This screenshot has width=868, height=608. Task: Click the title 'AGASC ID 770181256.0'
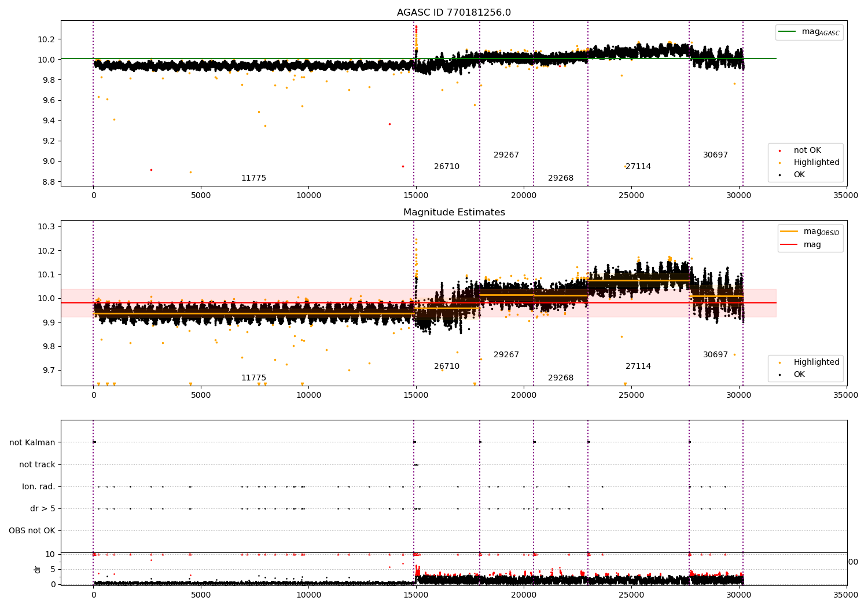[x=454, y=13]
